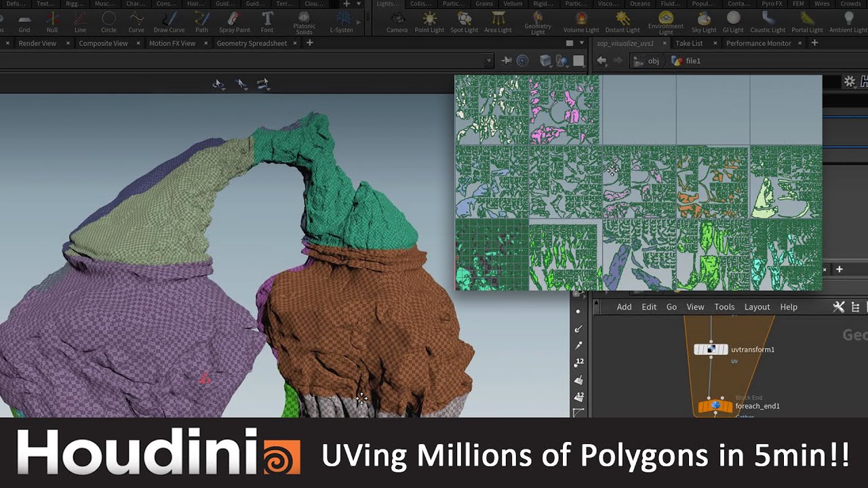
Task: Switch to the Render View tab
Action: pos(37,43)
